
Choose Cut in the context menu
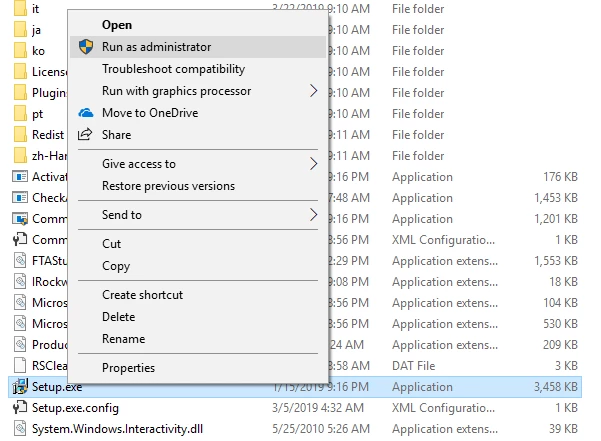198,244
